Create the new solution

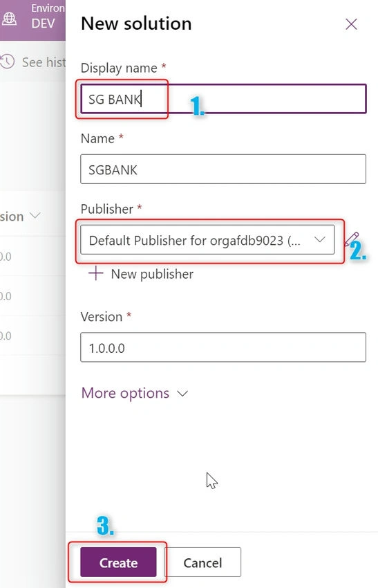[x=118, y=562]
